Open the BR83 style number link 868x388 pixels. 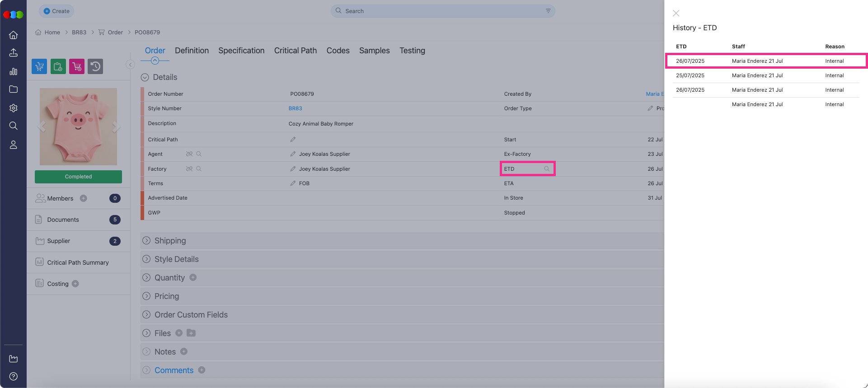point(295,108)
